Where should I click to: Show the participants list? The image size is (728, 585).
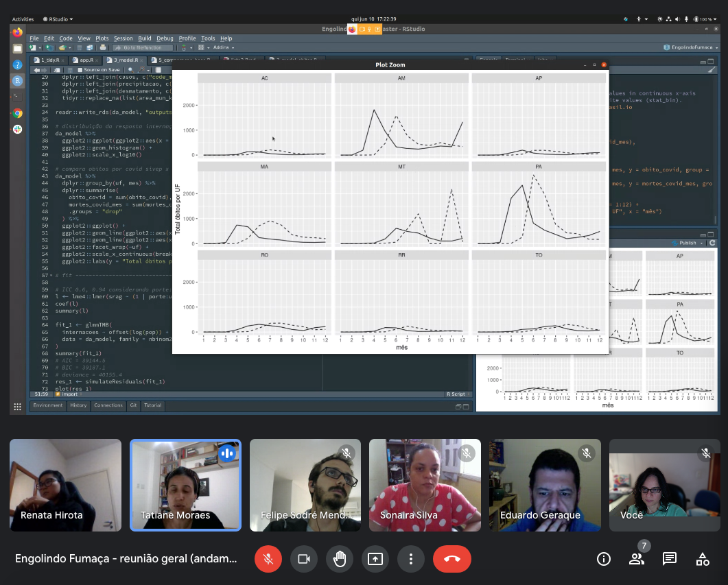click(637, 559)
